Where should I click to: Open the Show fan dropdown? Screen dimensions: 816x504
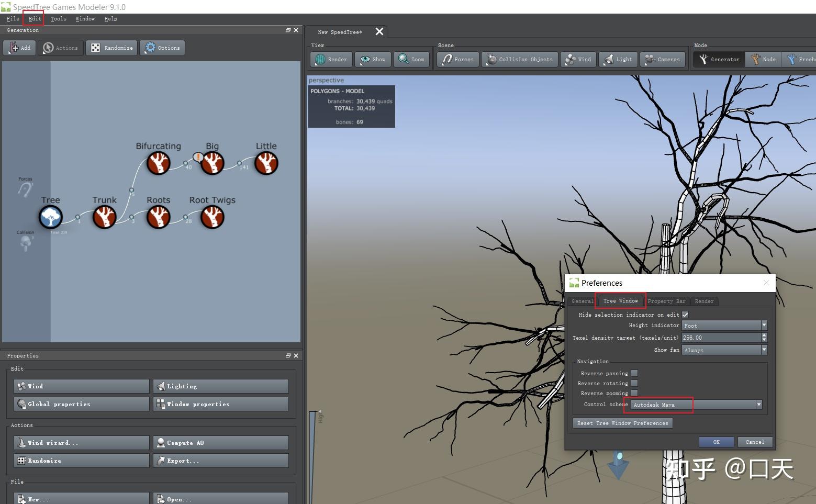[724, 350]
